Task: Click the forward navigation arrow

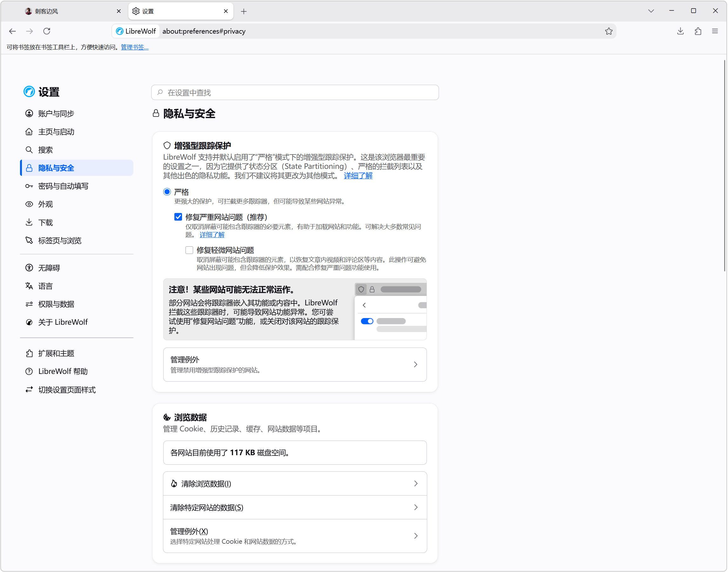Action: pos(30,31)
